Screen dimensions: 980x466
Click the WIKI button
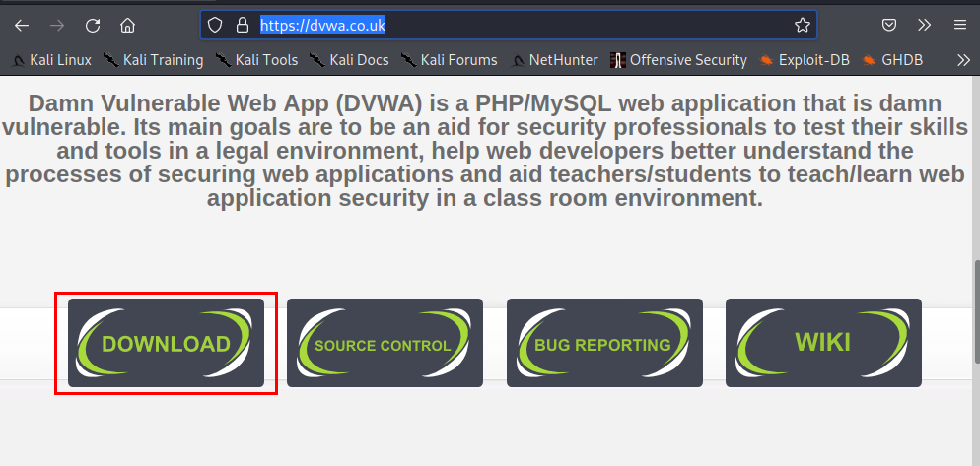pos(823,343)
